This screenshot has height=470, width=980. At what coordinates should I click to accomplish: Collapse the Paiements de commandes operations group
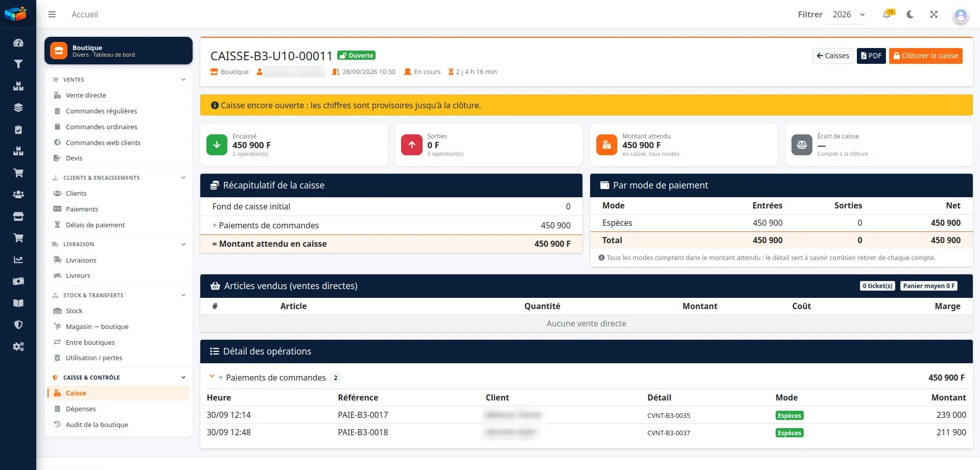coord(212,377)
